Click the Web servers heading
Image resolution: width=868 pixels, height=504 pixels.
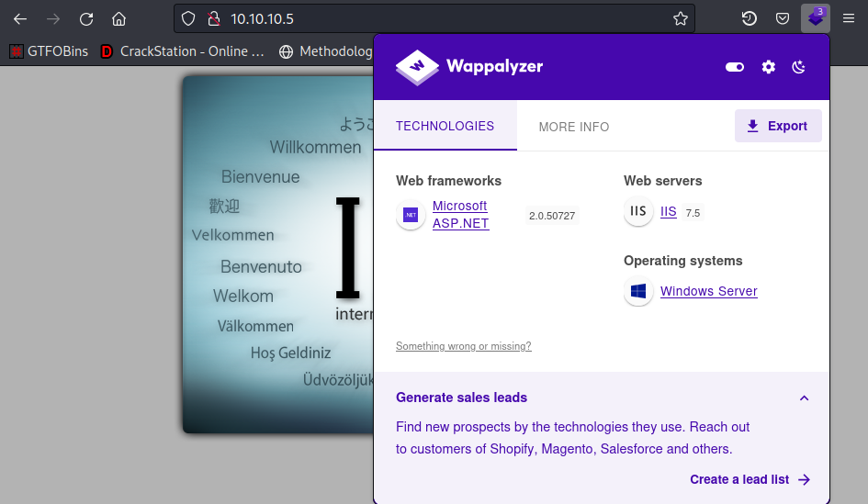click(662, 181)
